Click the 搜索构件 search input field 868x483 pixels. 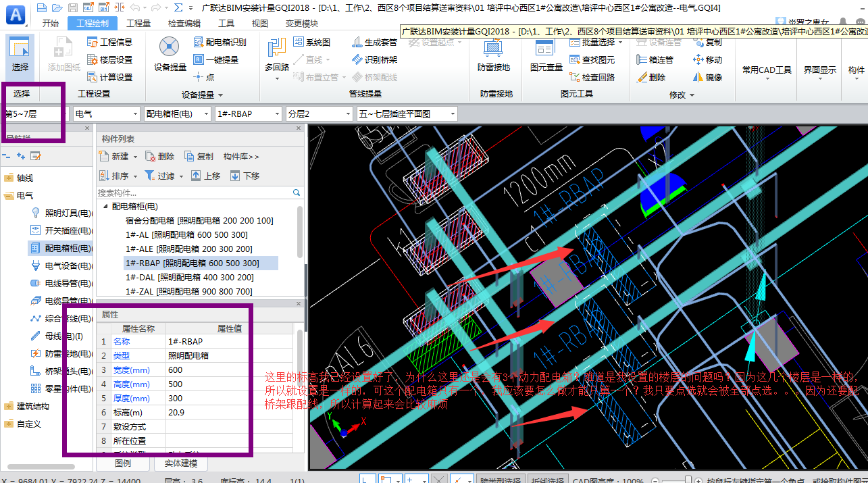click(195, 193)
